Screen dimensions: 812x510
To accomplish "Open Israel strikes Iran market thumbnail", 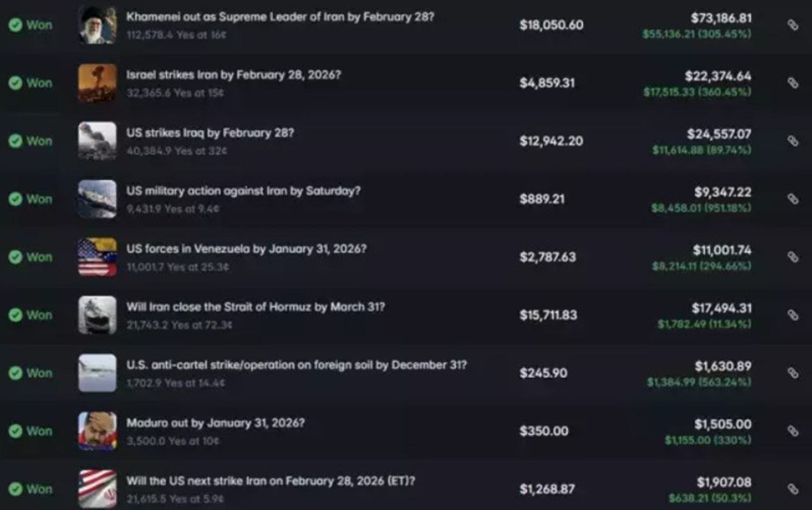I will point(98,83).
